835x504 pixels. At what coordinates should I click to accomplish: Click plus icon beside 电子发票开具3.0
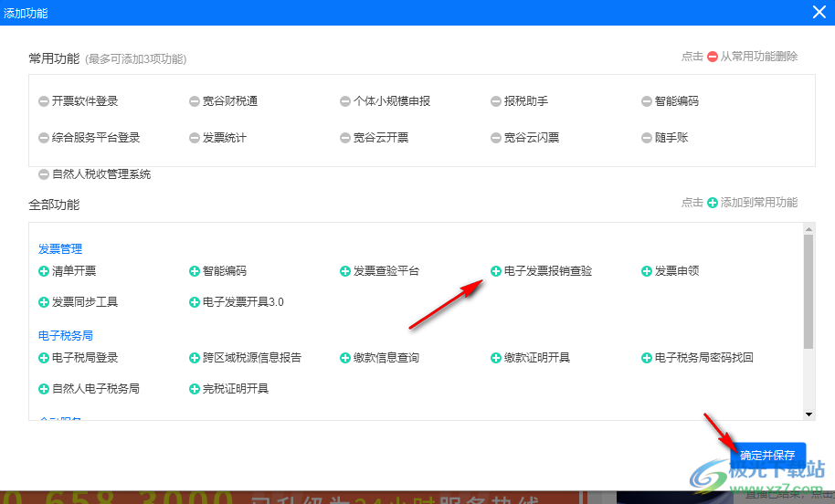(x=195, y=302)
